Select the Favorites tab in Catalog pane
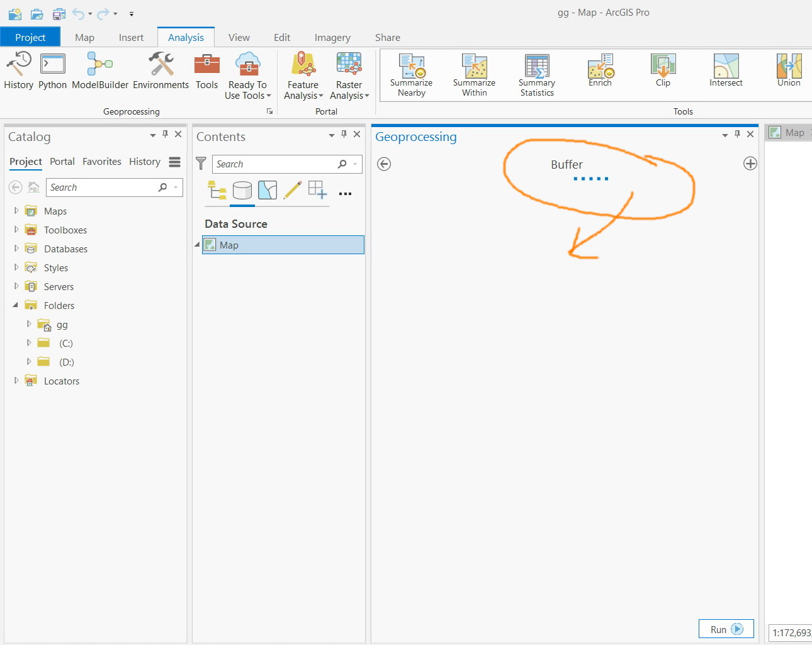Screen dimensions: 812x645 click(x=102, y=162)
